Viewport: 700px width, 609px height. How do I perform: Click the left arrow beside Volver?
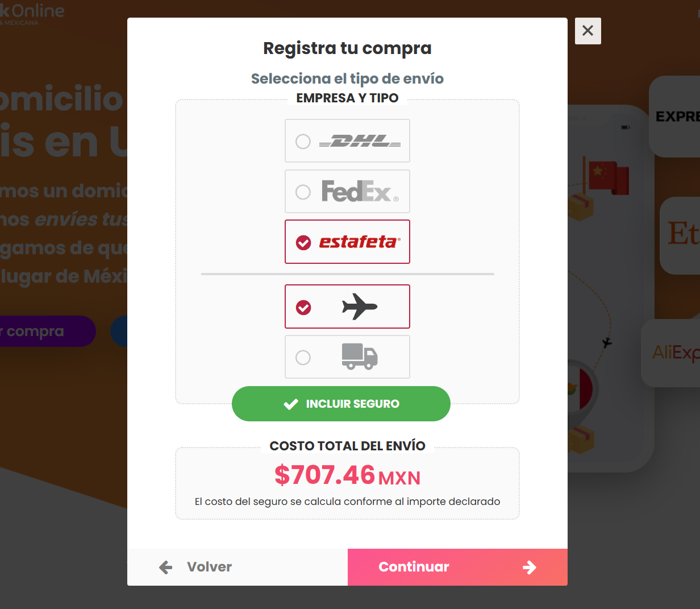(x=166, y=567)
